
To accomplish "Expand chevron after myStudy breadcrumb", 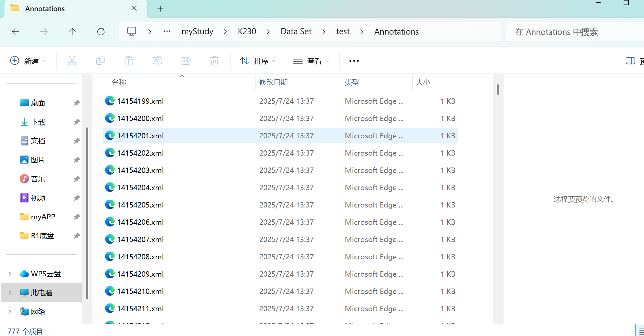I will [225, 32].
